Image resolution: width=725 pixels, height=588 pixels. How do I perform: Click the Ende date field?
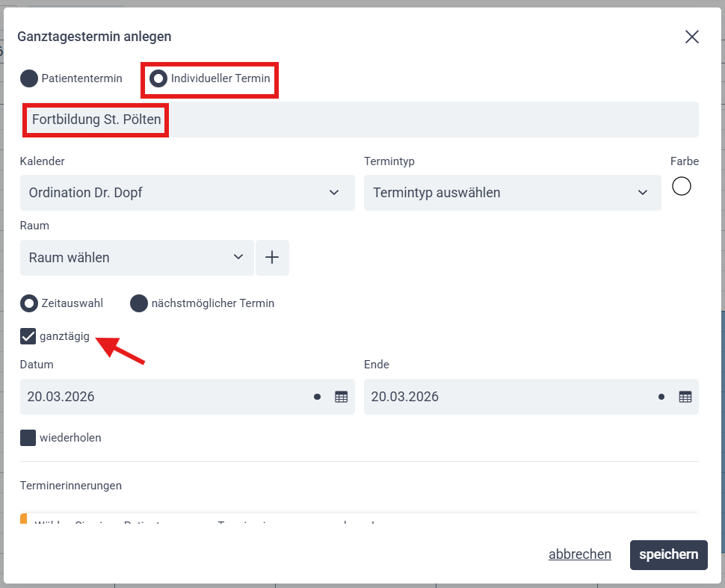click(x=508, y=397)
